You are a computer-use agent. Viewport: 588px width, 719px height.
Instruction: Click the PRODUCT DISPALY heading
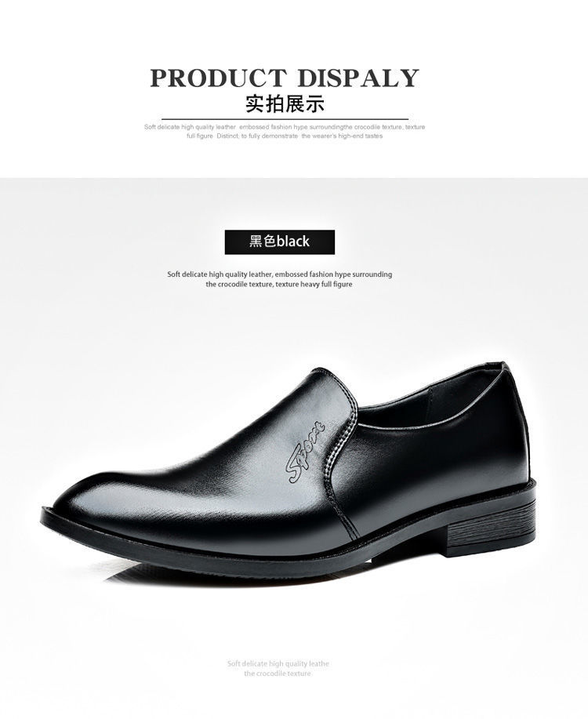(x=285, y=78)
